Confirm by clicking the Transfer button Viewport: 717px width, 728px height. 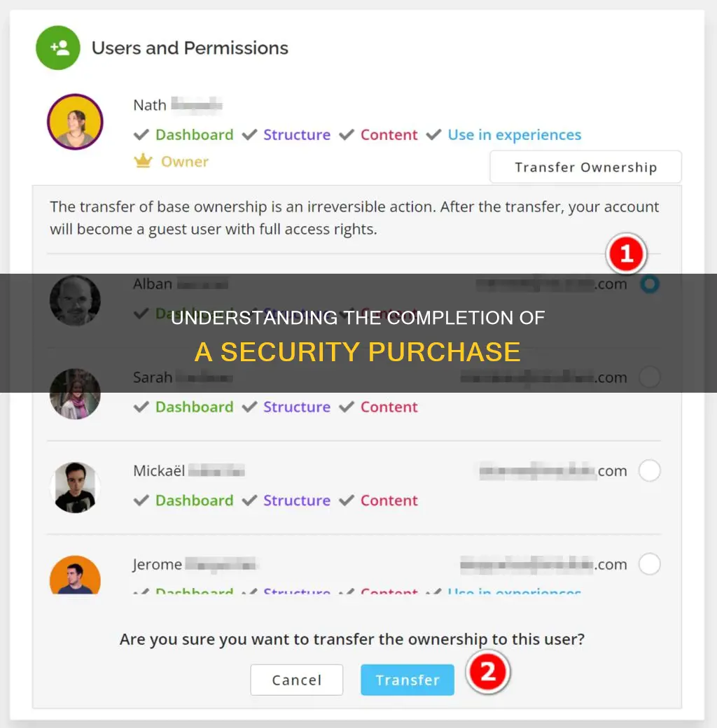tap(407, 679)
